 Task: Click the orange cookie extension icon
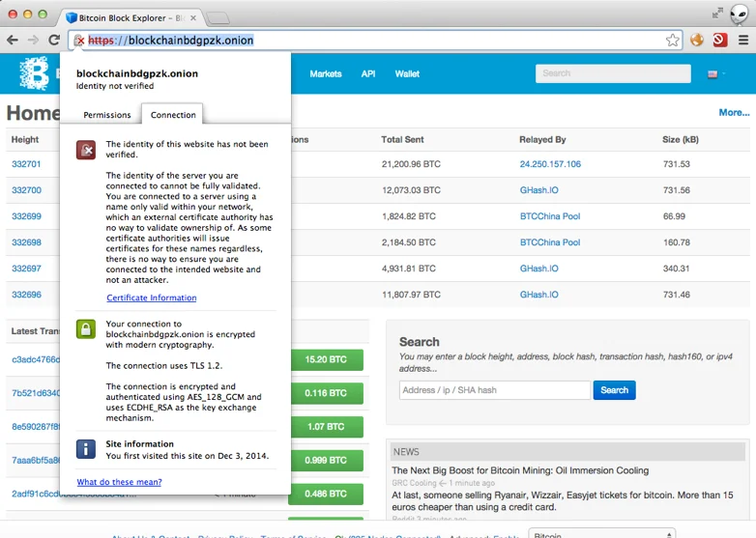pos(696,41)
